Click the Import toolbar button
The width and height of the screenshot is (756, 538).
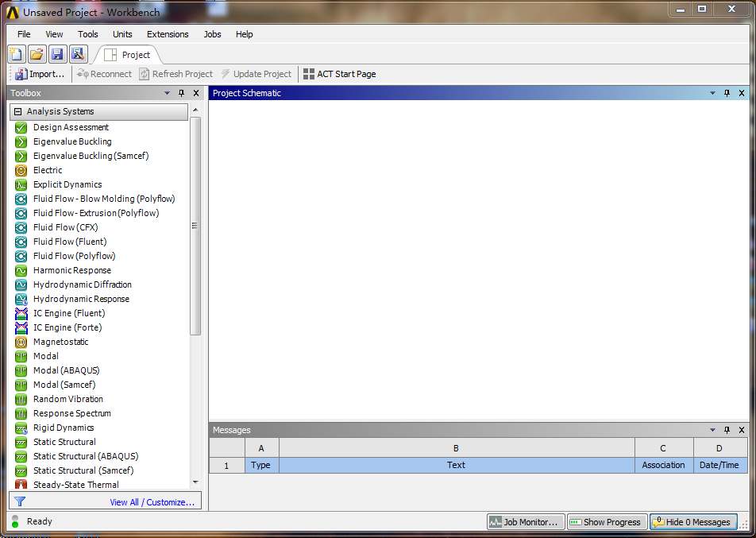(40, 74)
